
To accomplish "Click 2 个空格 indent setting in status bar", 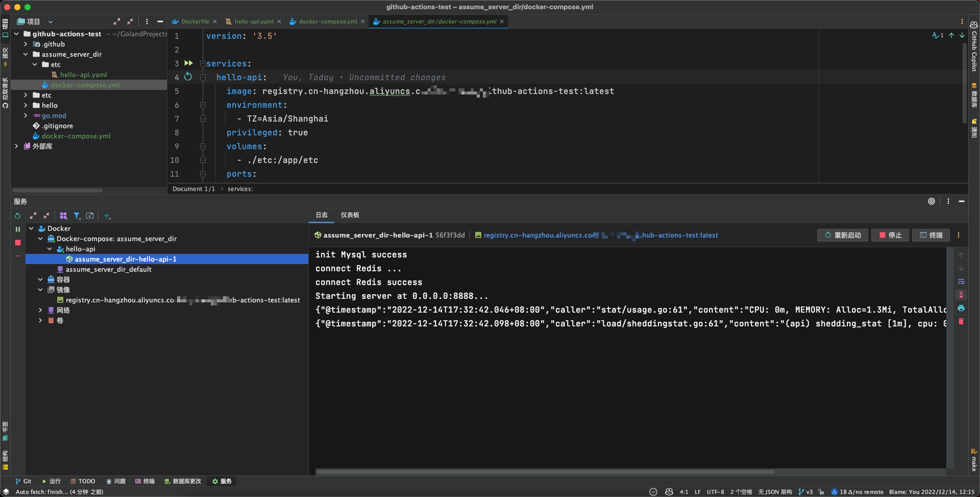I will click(741, 492).
